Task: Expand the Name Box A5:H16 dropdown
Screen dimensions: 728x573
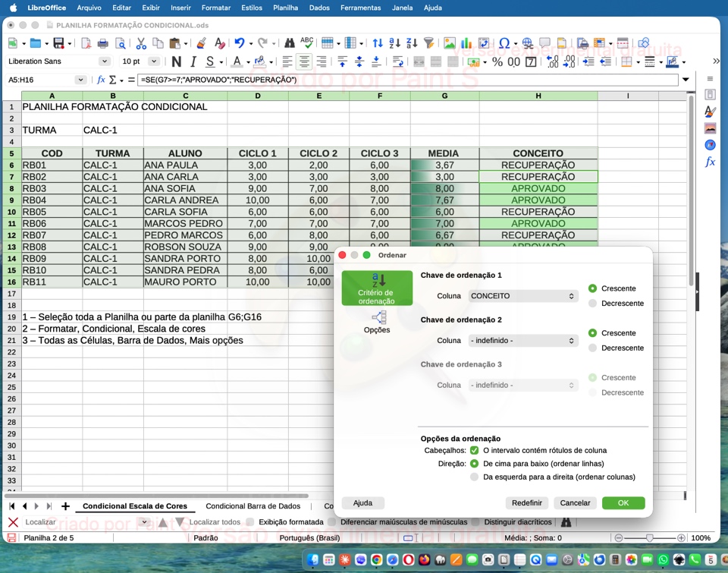Action: (81, 80)
